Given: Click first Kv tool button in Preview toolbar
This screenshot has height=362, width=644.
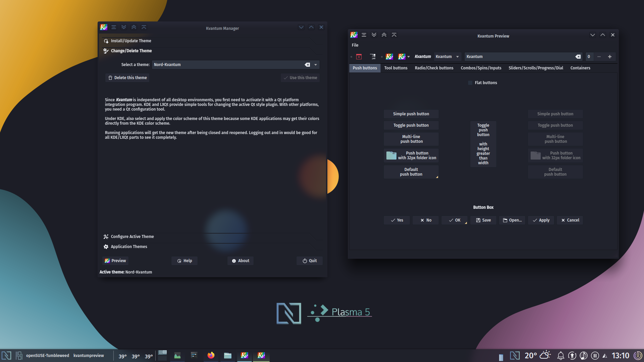Looking at the screenshot, I should [x=389, y=57].
